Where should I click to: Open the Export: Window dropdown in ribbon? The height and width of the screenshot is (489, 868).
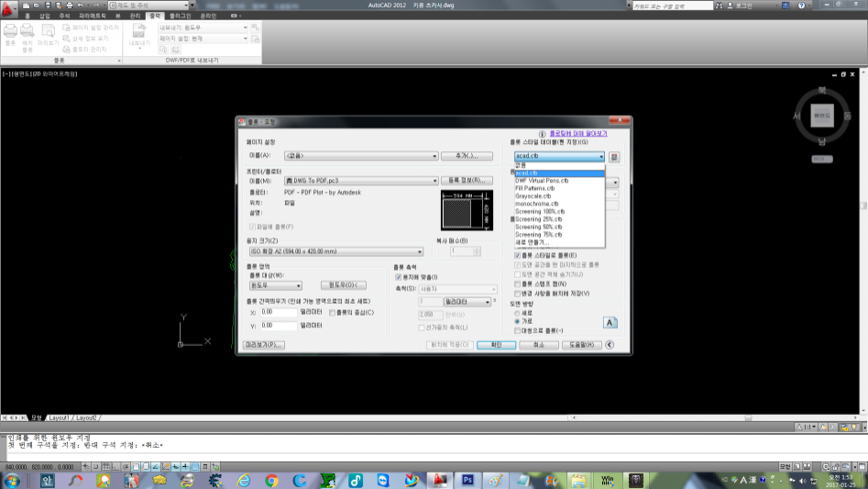[203, 28]
